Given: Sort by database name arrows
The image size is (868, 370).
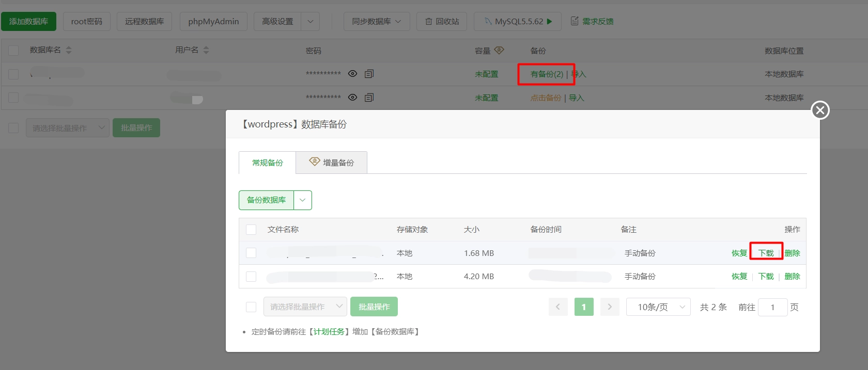Looking at the screenshot, I should 69,50.
